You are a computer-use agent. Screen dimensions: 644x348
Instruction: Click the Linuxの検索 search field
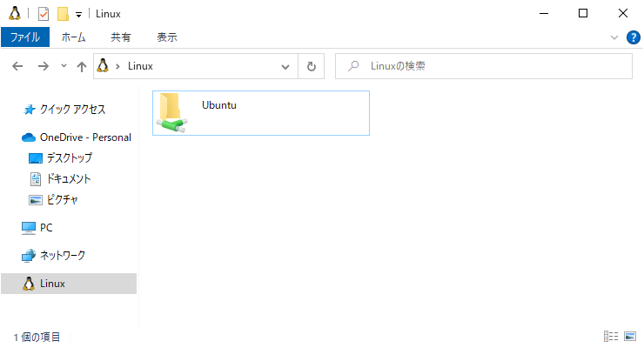484,66
